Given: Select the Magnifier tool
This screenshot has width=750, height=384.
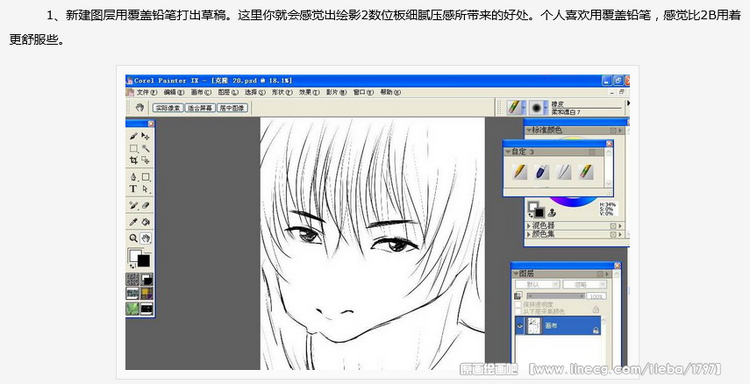Looking at the screenshot, I should point(133,238).
